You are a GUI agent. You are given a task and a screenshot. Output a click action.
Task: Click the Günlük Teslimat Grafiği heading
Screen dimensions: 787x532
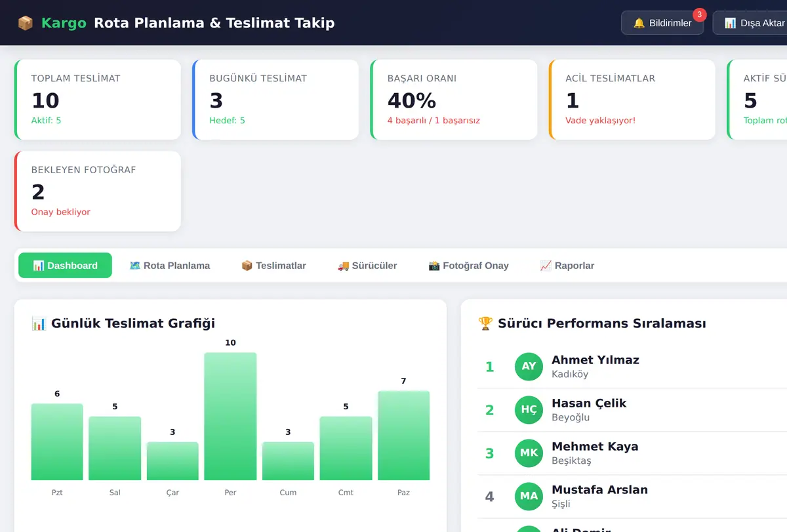point(123,323)
